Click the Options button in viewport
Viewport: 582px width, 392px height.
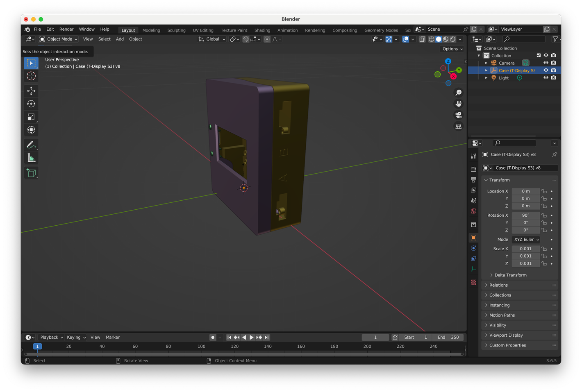(452, 49)
